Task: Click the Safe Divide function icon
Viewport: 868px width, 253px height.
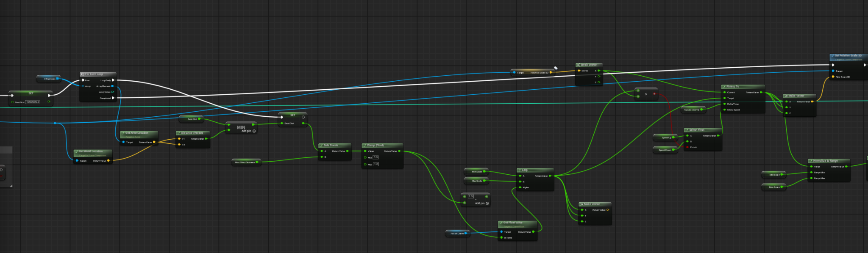Action: (x=321, y=146)
